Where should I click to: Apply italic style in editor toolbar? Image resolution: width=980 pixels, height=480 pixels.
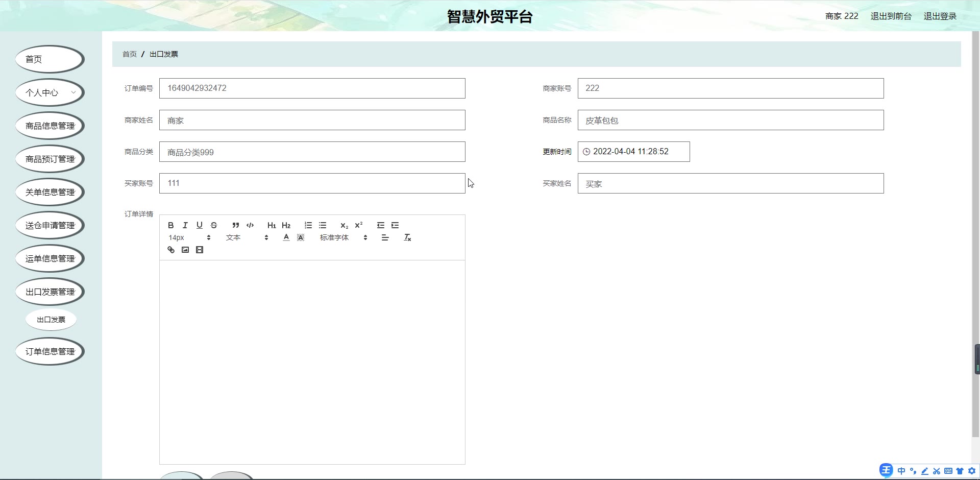coord(185,225)
